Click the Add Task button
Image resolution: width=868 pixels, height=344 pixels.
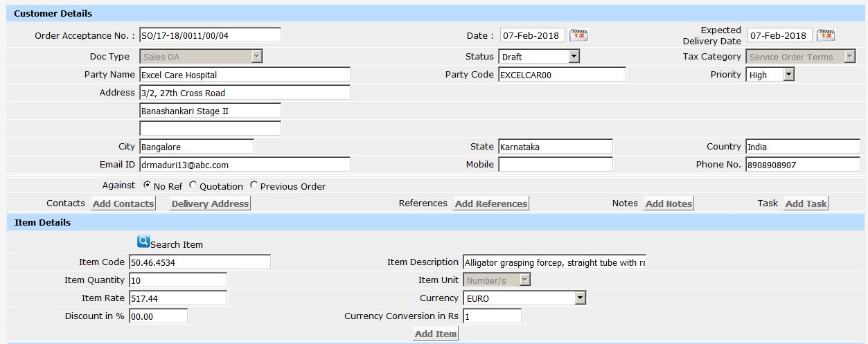[x=806, y=203]
